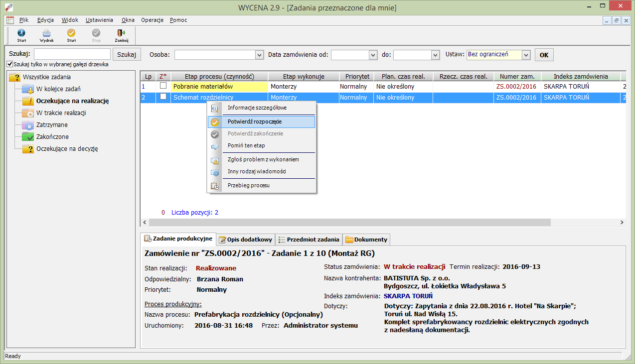
Task: Open the Edycja menu
Action: click(45, 20)
